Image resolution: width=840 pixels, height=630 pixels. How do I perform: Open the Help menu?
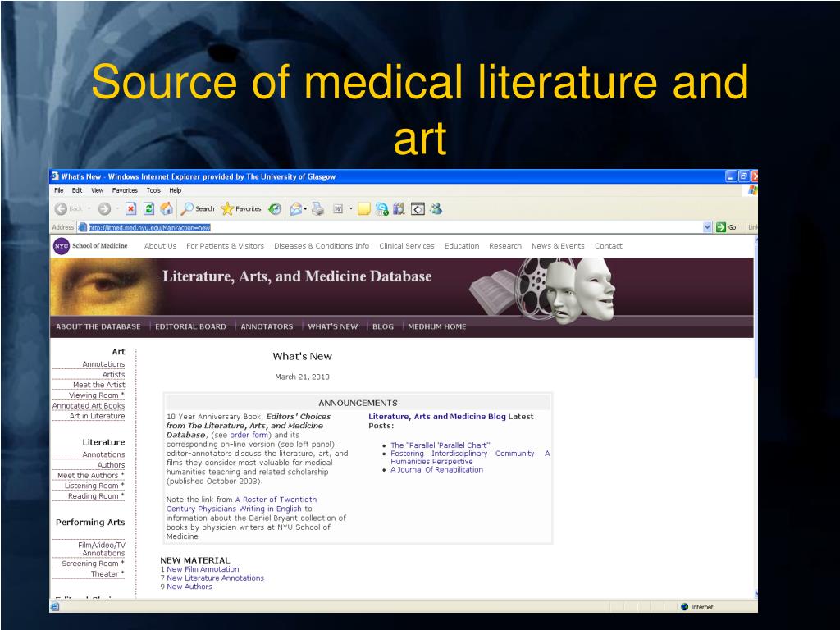click(176, 190)
